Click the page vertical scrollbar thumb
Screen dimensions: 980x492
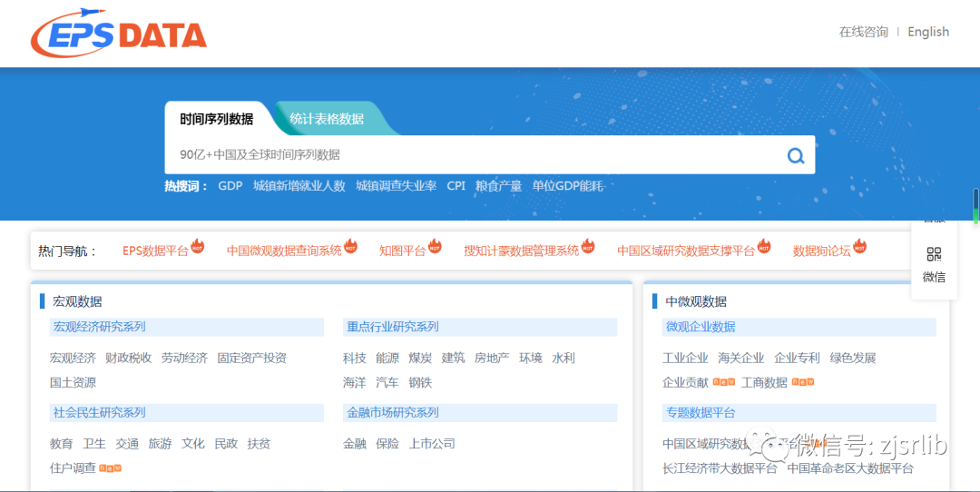pyautogui.click(x=975, y=206)
